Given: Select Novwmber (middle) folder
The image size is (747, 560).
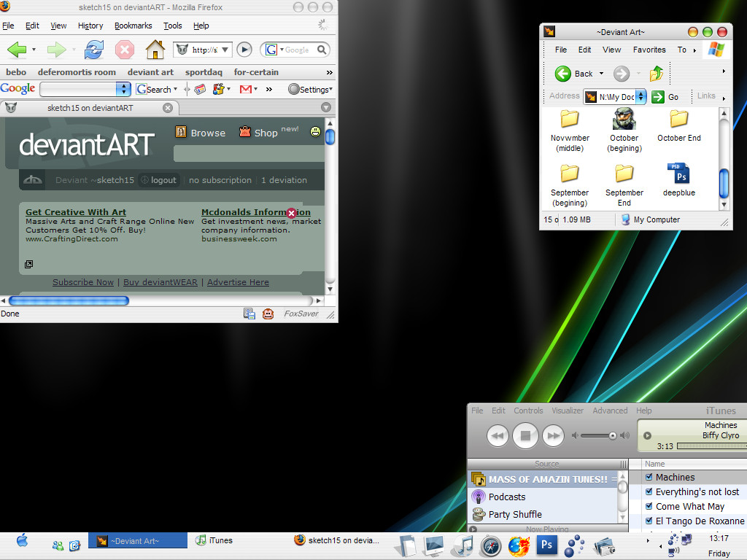Looking at the screenshot, I should click(570, 131).
